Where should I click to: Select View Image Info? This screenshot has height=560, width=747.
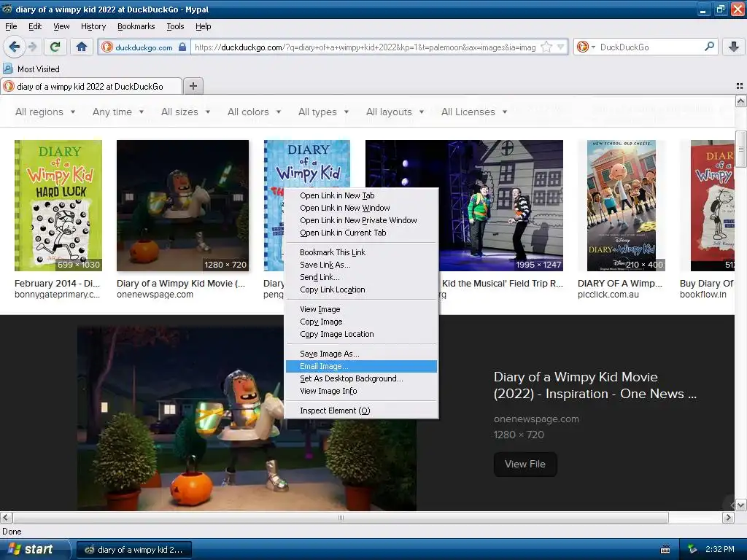pos(361,391)
